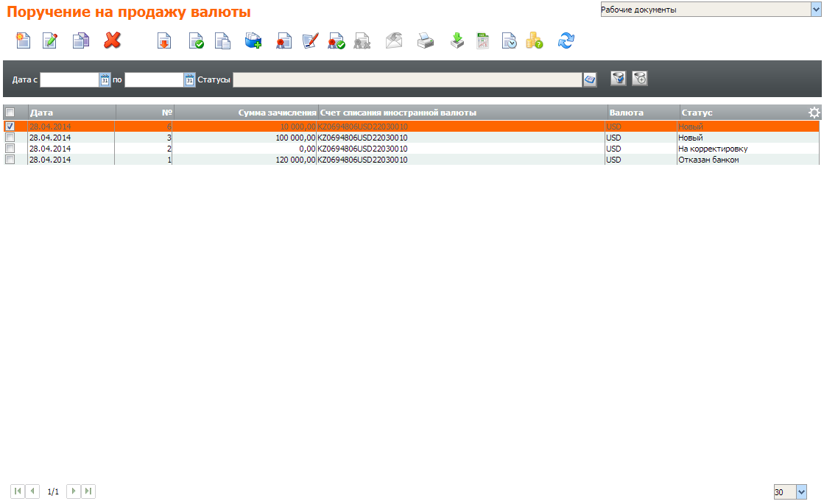Screen dimensions: 824x504
Task: Open the calendar for 'Дата с' field
Action: point(105,79)
